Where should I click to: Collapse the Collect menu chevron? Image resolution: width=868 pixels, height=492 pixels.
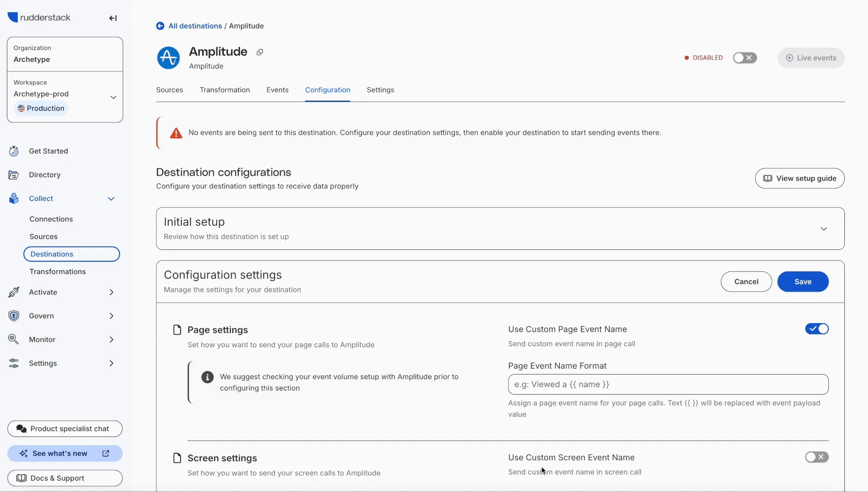pyautogui.click(x=111, y=198)
